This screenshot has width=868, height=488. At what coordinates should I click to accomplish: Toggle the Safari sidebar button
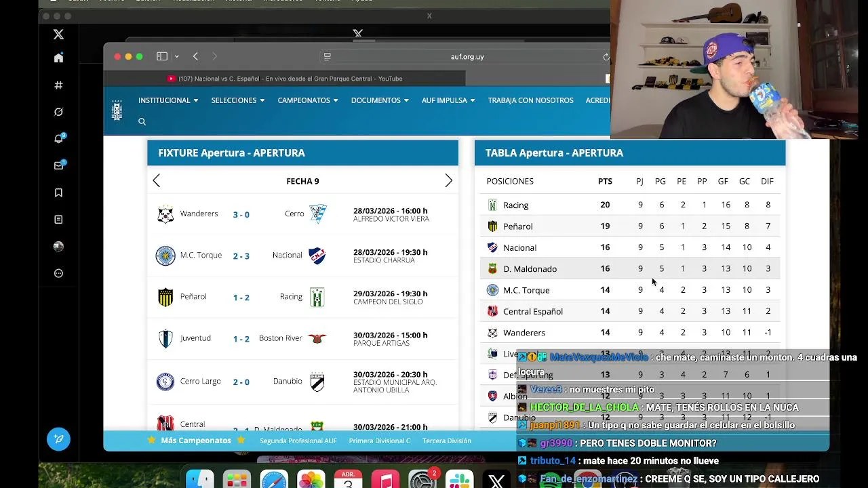(162, 56)
